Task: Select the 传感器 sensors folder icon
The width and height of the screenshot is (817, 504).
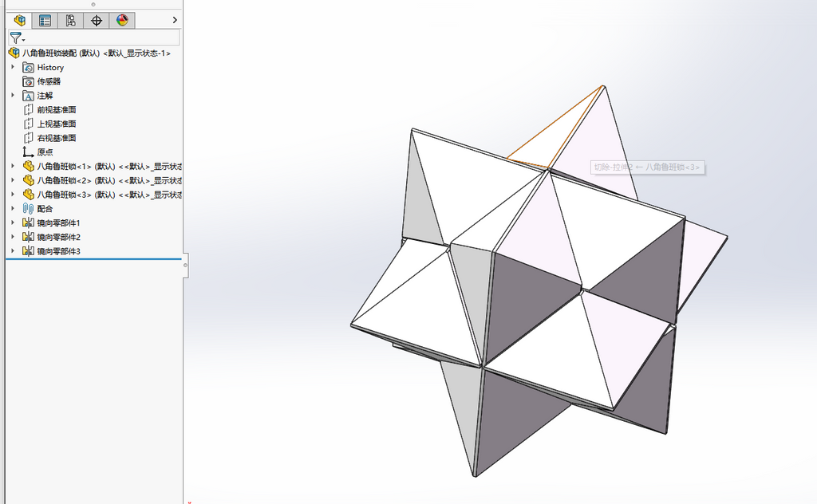Action: click(x=28, y=81)
